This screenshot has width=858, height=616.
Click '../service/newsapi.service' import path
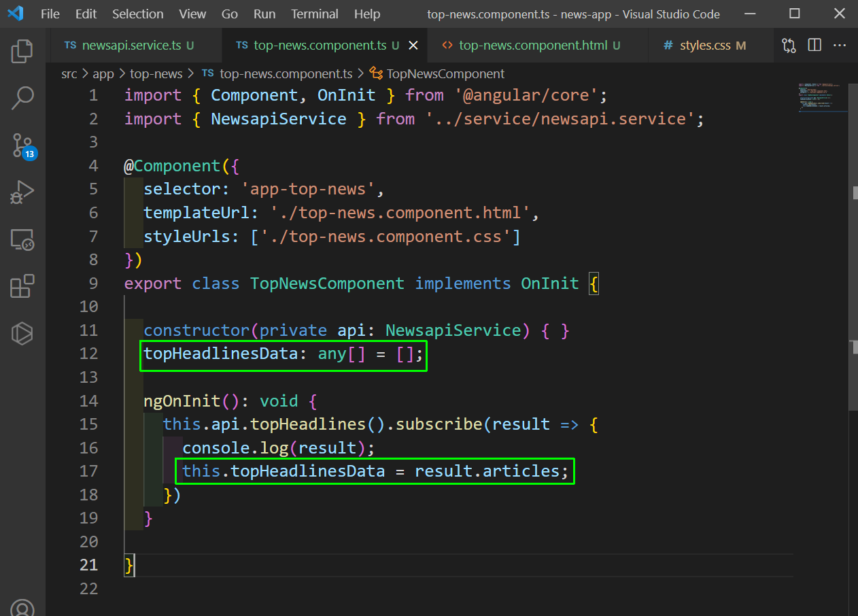click(x=560, y=119)
